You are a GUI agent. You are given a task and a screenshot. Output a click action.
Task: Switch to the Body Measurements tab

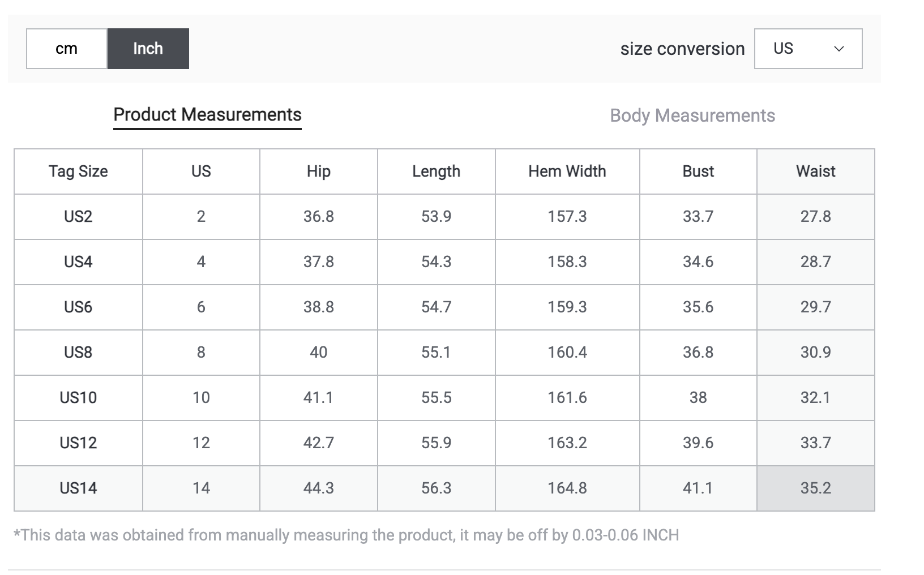692,115
